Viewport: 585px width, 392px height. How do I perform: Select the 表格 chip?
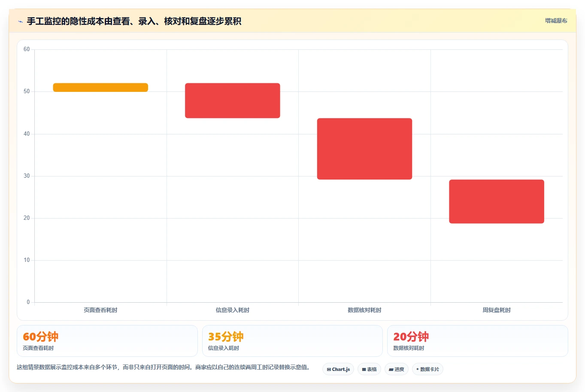[x=369, y=369]
